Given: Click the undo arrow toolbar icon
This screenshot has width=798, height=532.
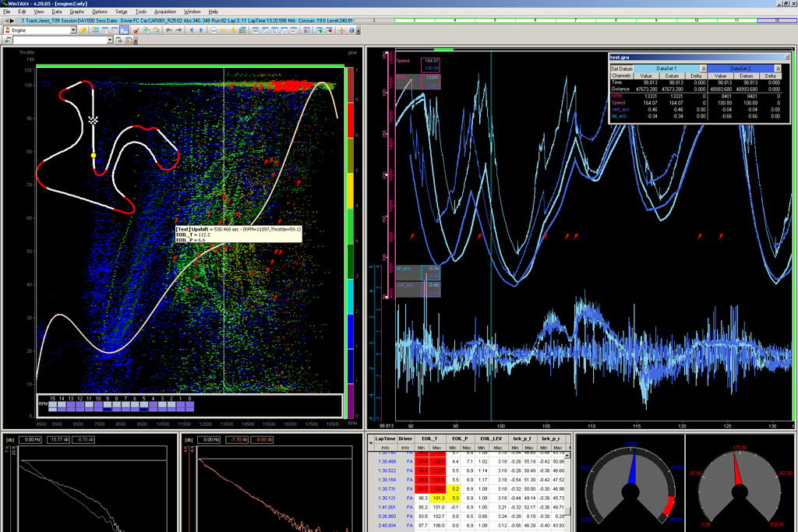Looking at the screenshot, I should pos(169,30).
